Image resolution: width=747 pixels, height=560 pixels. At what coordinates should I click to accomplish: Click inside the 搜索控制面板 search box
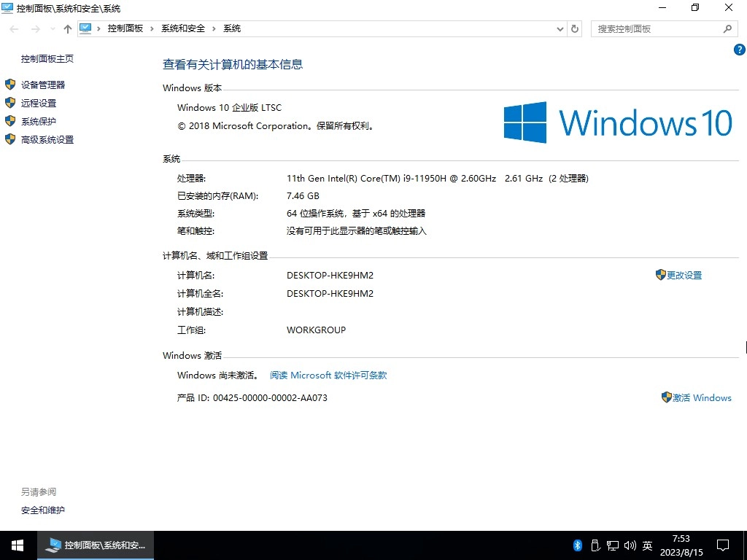point(657,28)
